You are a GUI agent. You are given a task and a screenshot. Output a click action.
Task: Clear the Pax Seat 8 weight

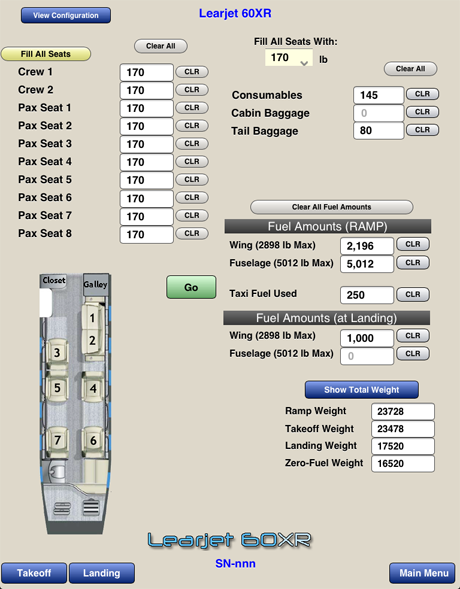pos(192,233)
